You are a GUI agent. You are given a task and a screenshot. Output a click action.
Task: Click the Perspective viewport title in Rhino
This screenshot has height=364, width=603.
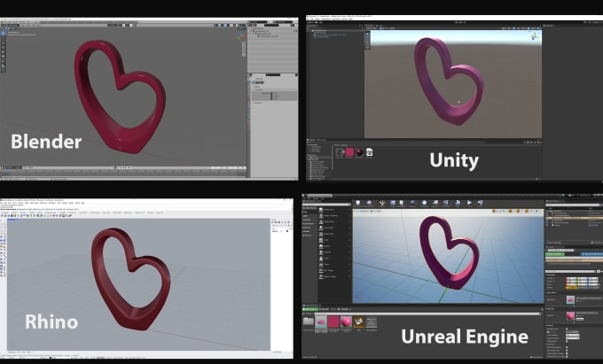point(13,220)
